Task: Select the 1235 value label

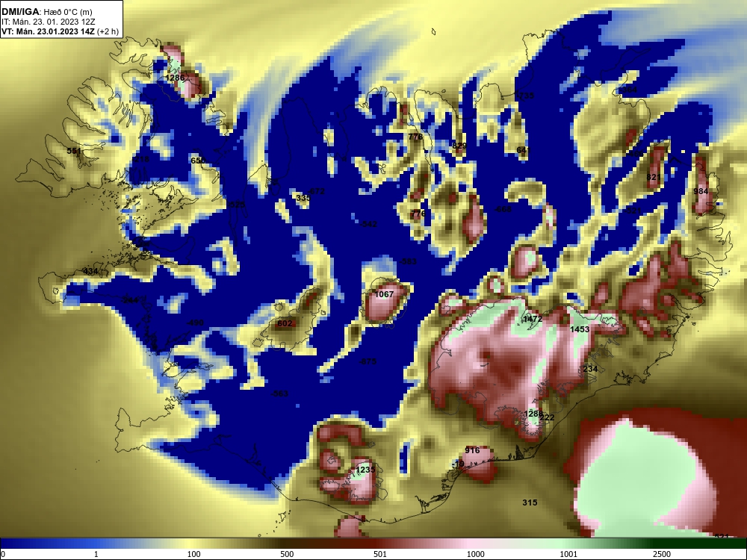Action: 365,470
